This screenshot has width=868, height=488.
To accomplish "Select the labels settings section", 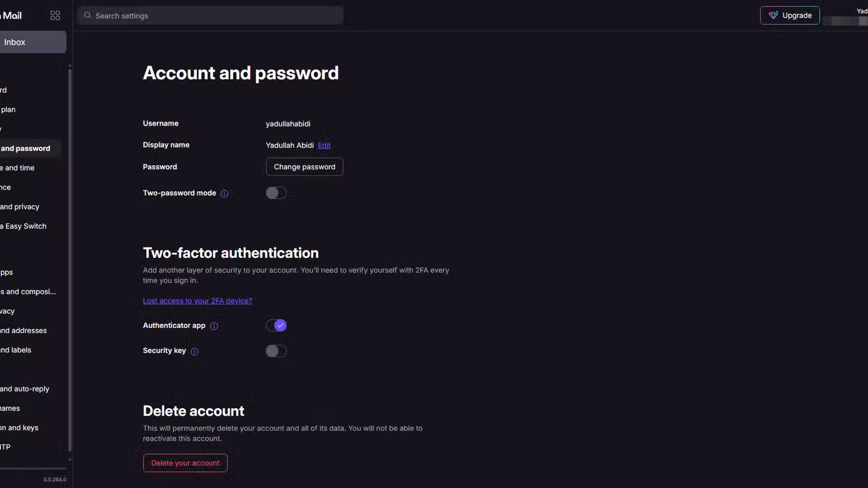I will point(16,350).
